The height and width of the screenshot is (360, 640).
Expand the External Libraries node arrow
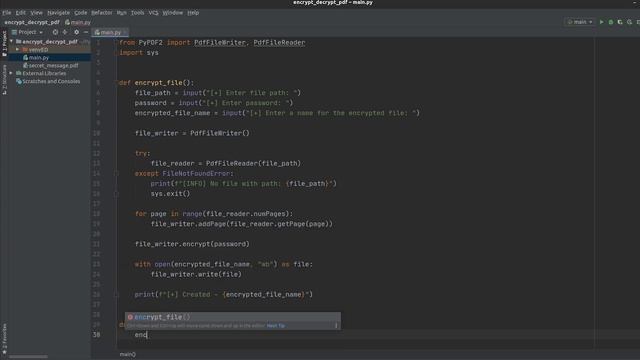click(11, 73)
